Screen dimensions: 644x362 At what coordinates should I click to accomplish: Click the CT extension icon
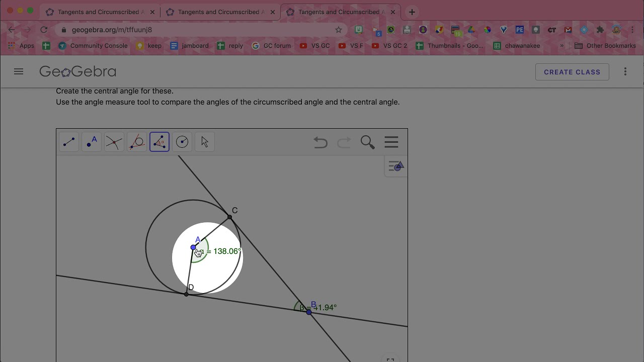pos(552,30)
